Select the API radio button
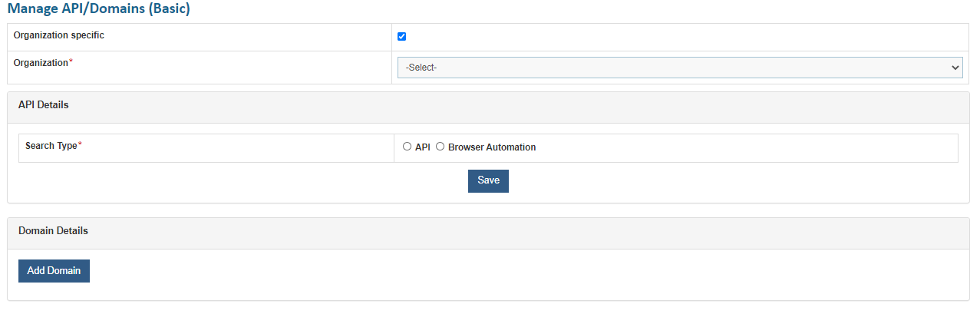 (407, 147)
